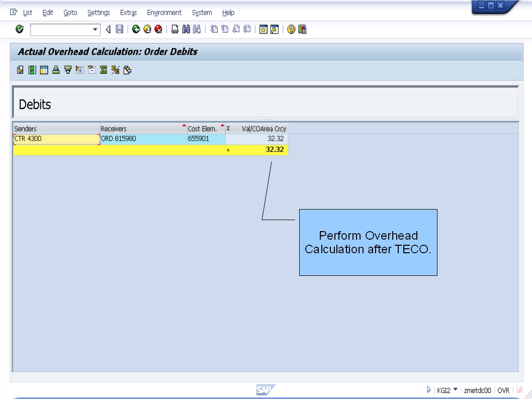Screen dimensions: 532x399
Task: Select the CTR 4300 sender cell
Action: [56, 139]
